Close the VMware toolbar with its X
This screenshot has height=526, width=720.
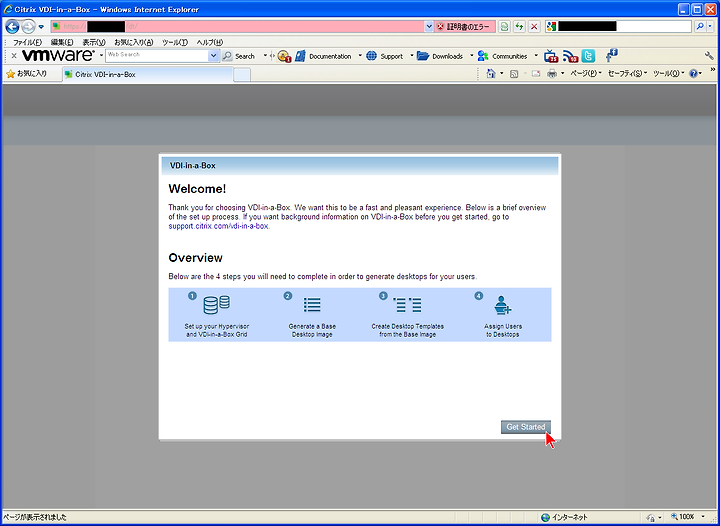pyautogui.click(x=14, y=56)
